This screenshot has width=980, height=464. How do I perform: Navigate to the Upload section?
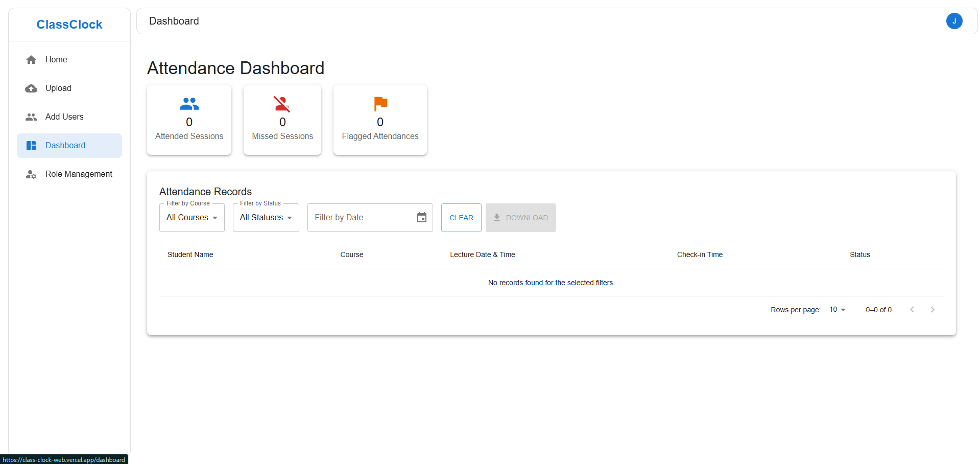pos(58,88)
